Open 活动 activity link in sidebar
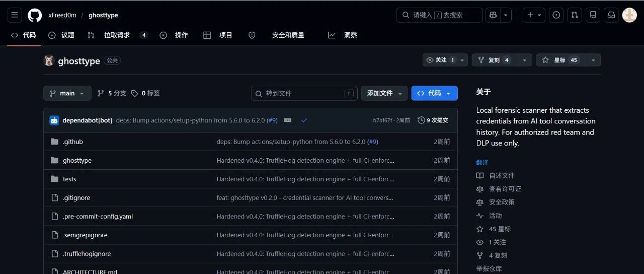The height and width of the screenshot is (274, 644). tap(489, 216)
